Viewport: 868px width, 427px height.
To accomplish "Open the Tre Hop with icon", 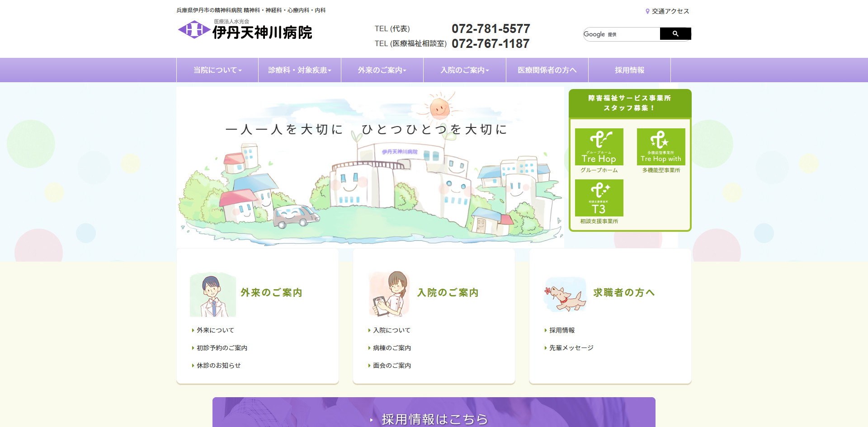I will click(661, 147).
